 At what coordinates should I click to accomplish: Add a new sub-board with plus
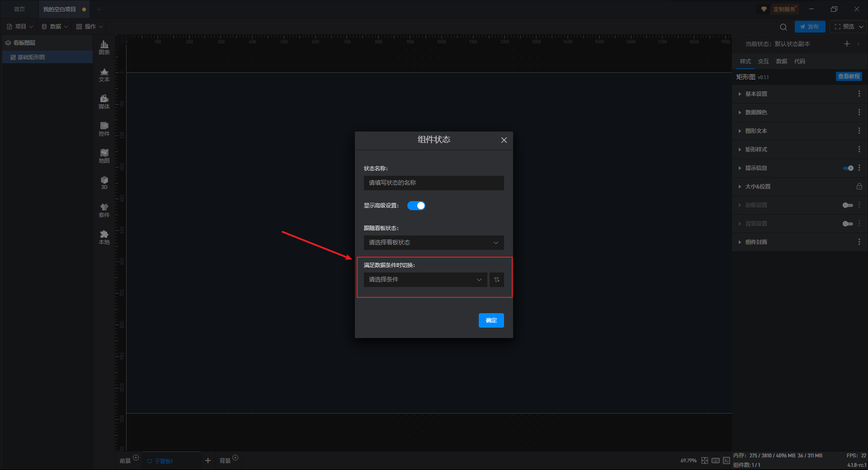pos(208,461)
